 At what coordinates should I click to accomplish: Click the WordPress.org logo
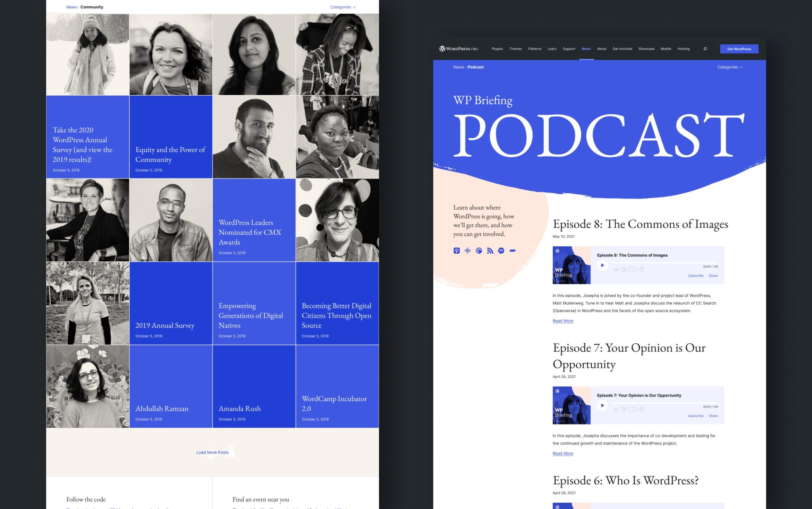459,49
